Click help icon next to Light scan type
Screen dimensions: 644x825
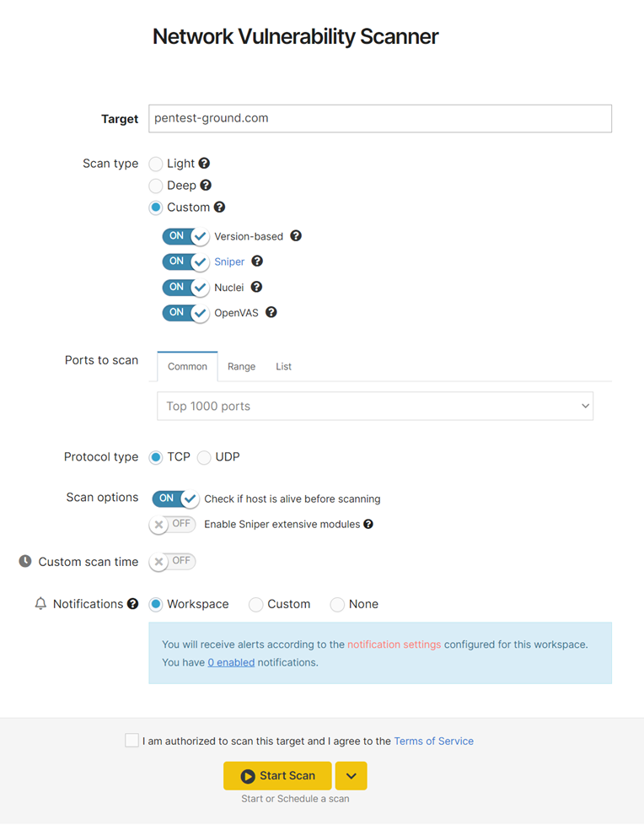tap(205, 163)
